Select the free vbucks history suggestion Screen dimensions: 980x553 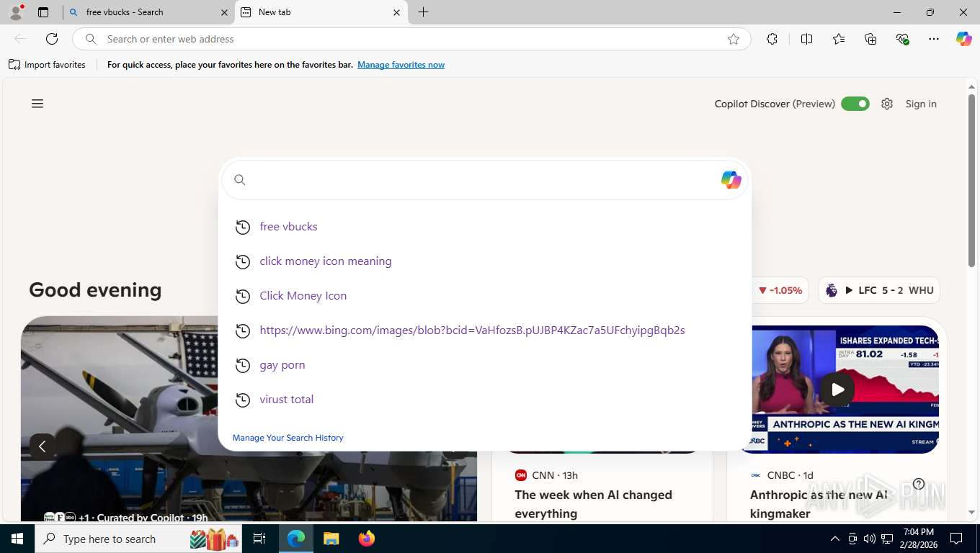(484, 226)
